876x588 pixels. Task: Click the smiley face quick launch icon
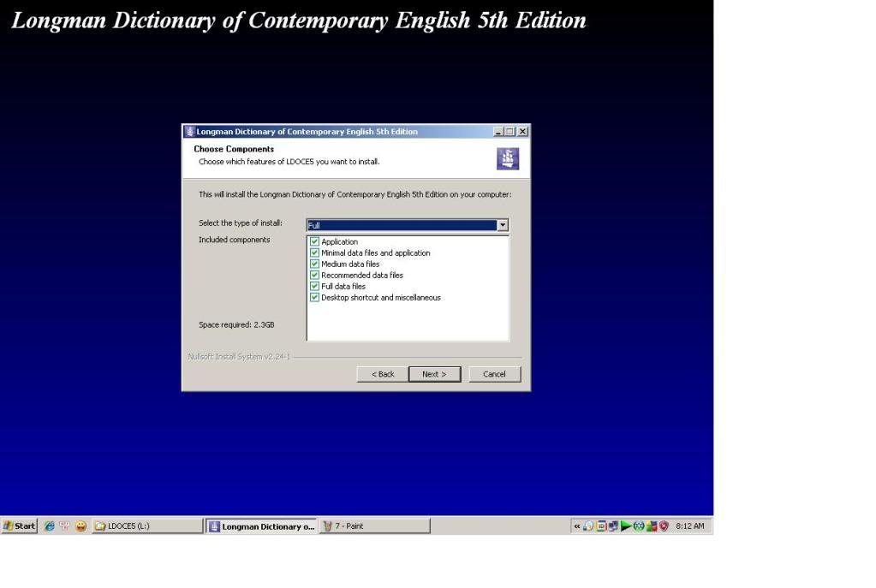[81, 526]
